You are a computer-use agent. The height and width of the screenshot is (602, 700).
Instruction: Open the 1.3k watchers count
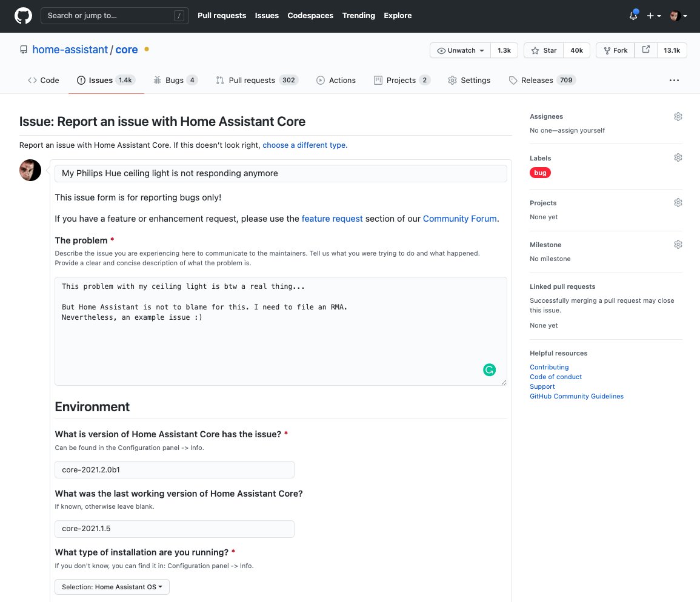pyautogui.click(x=504, y=50)
